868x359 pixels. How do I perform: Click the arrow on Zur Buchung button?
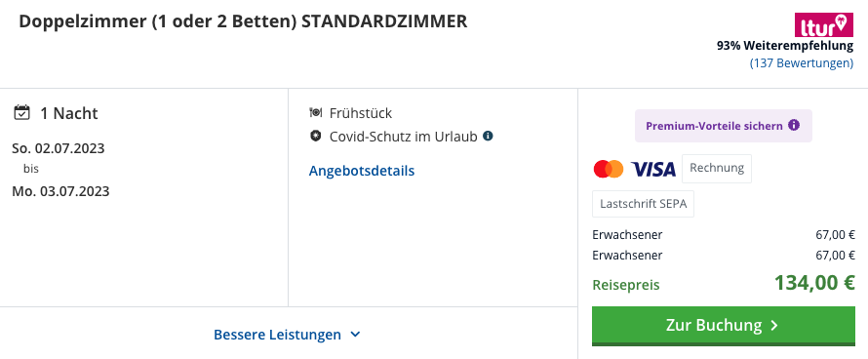point(774,325)
